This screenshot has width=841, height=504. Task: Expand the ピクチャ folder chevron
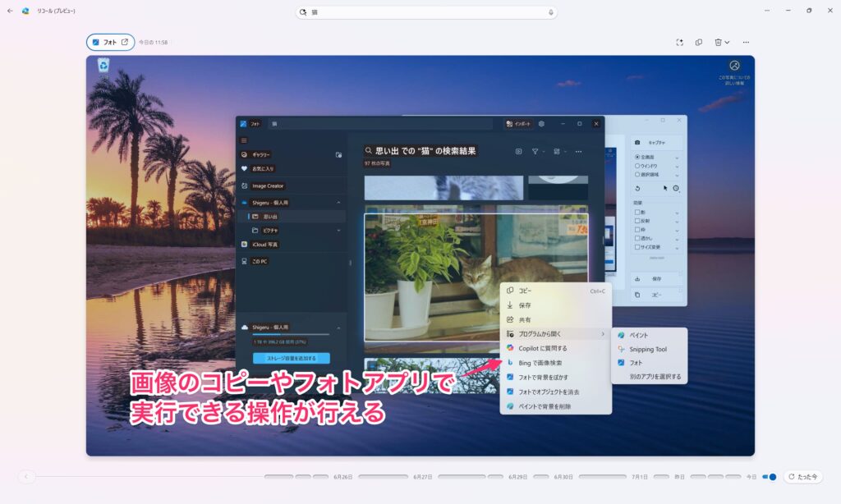click(x=338, y=231)
